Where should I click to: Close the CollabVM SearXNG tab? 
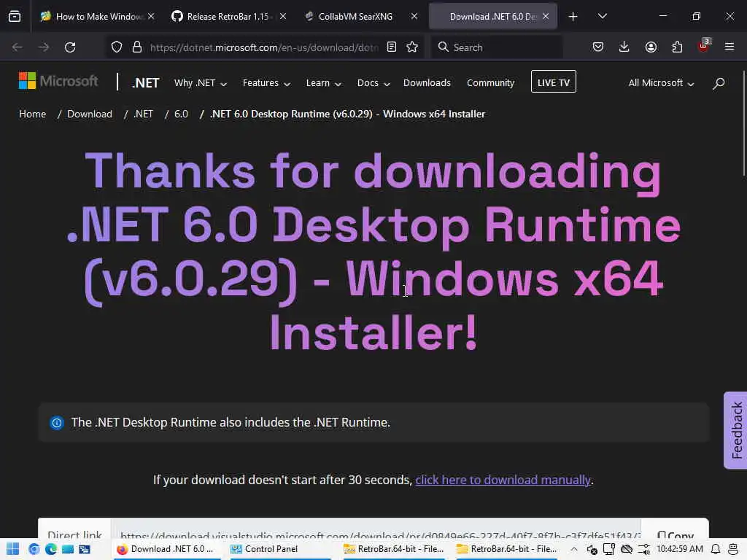coord(414,16)
